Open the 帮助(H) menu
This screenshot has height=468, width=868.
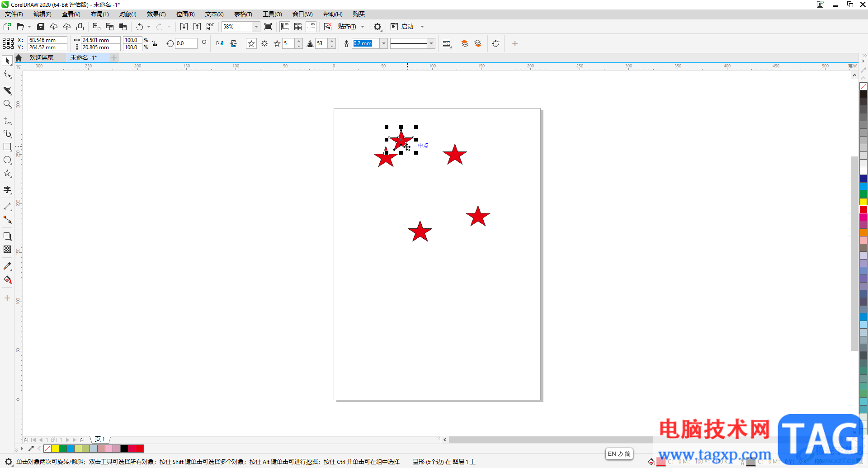[x=333, y=14]
